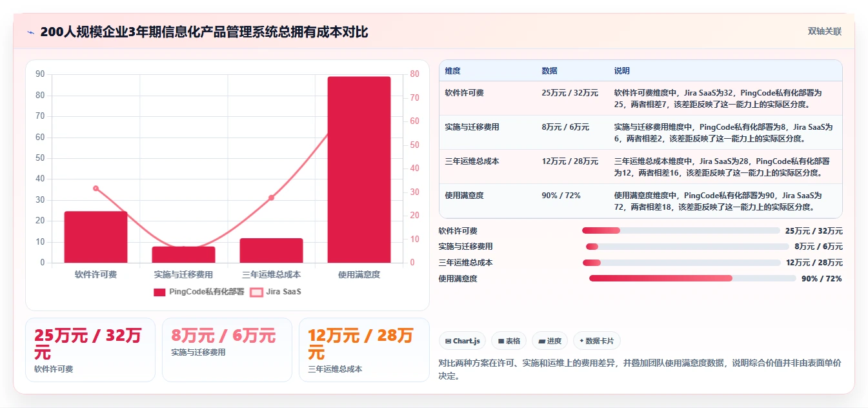Click table cell 90% / 72%
Viewport: 868px width, 408px height.
561,196
